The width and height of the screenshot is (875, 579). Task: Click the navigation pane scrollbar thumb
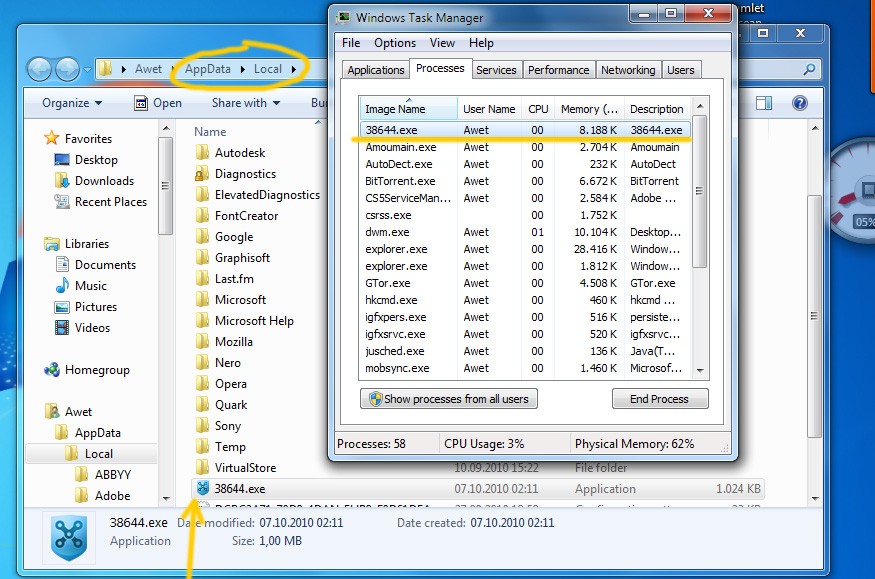165,186
